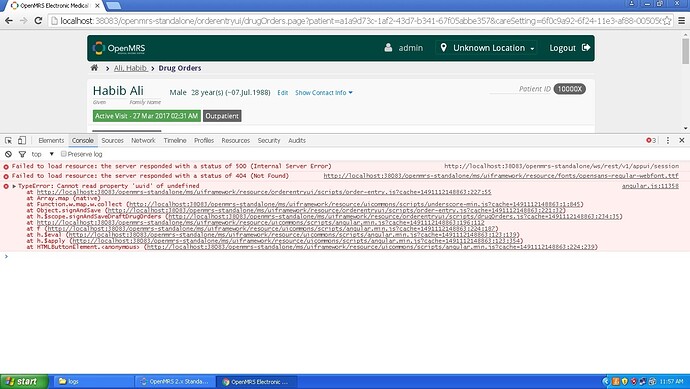Image resolution: width=690 pixels, height=389 pixels.
Task: Open the opensans-regular-webfont.ttf resource link
Action: [501, 176]
